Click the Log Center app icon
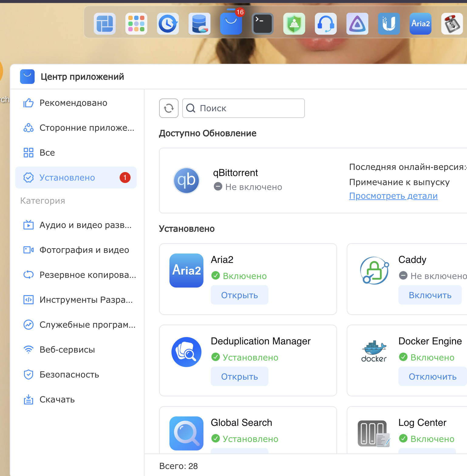467x476 pixels. coord(373,433)
